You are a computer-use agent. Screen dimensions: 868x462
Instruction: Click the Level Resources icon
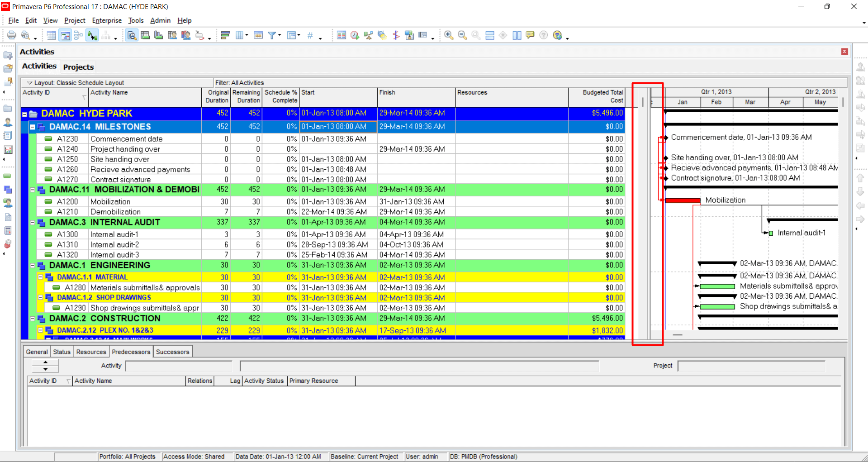click(369, 35)
